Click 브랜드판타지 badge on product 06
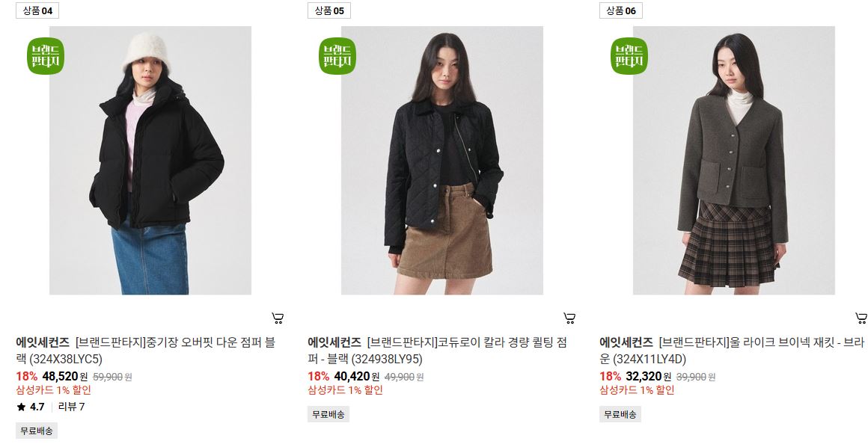The height and width of the screenshot is (447, 868). point(629,56)
